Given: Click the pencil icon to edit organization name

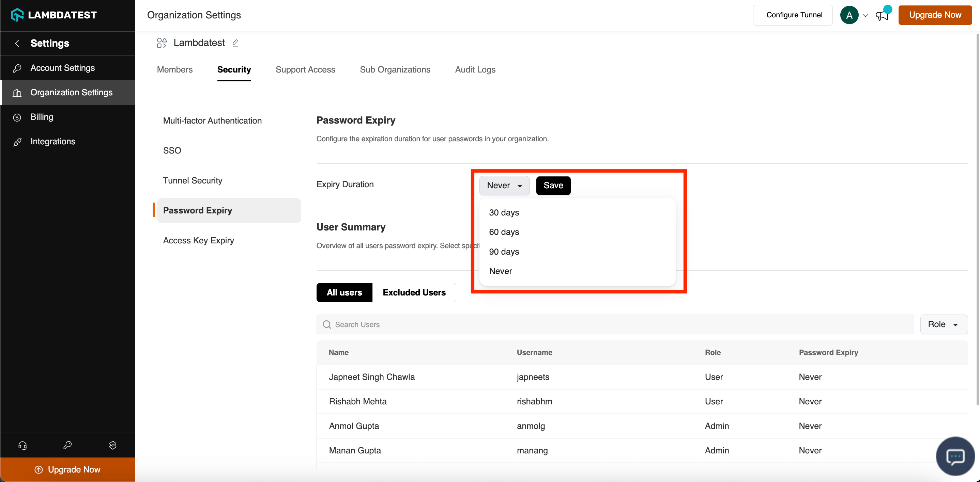Looking at the screenshot, I should tap(235, 43).
